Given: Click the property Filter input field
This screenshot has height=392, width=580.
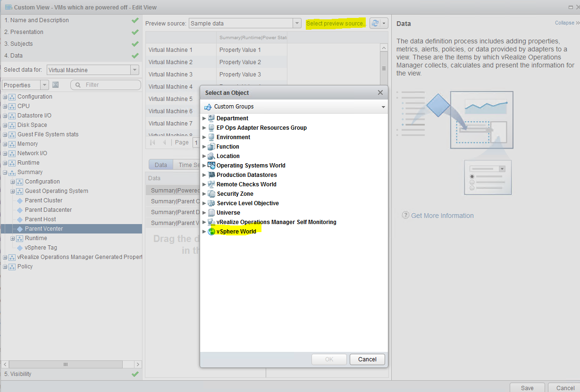Looking at the screenshot, I should (x=105, y=85).
